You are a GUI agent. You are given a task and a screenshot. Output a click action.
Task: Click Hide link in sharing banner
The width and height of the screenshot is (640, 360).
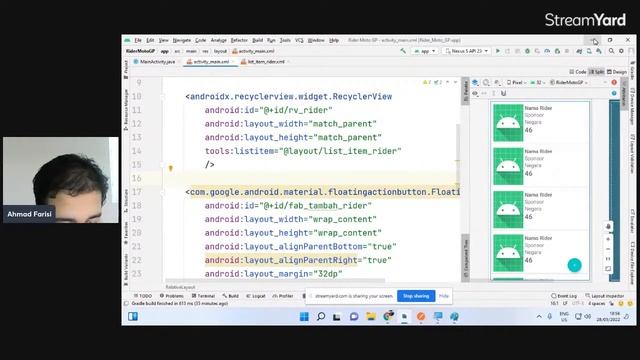coord(444,296)
